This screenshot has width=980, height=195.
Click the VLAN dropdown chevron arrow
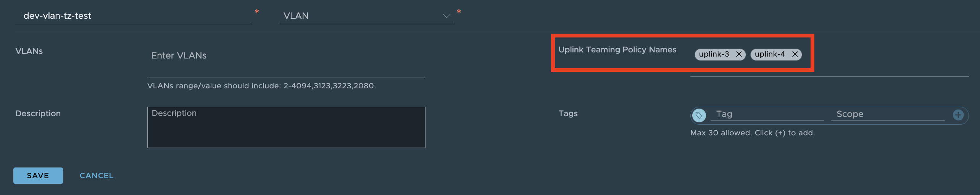click(x=446, y=16)
